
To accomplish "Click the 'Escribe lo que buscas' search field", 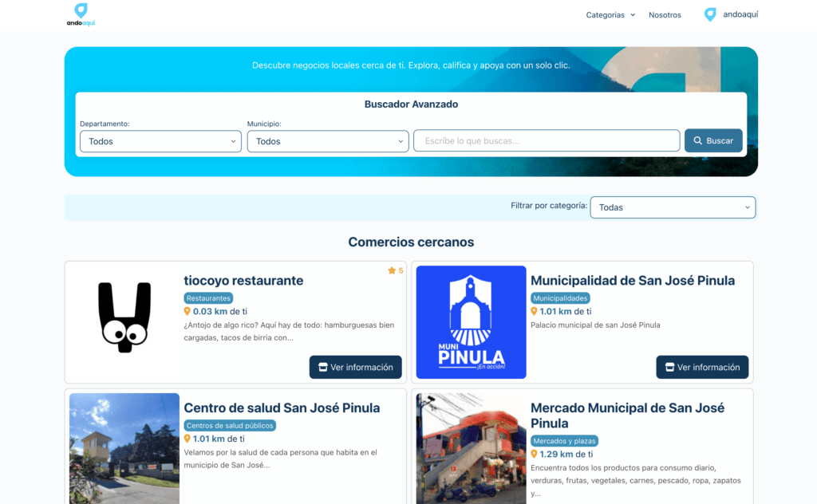I will tap(546, 140).
